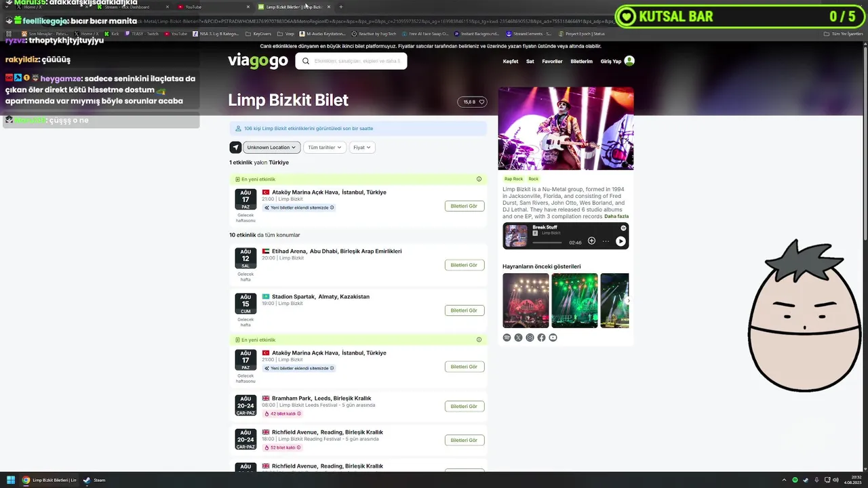Viewport: 868px width, 488px height.
Task: Click the viagogo logo
Action: click(x=258, y=61)
